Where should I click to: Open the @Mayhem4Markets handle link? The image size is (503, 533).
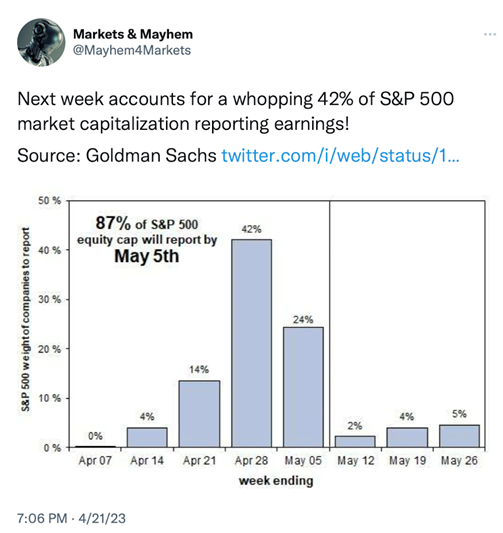tap(132, 50)
